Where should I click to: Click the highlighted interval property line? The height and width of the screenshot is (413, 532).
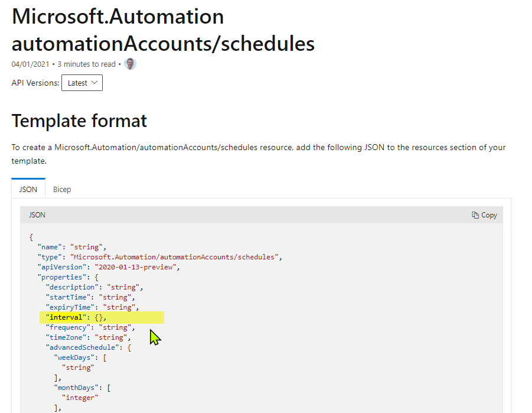(71, 317)
